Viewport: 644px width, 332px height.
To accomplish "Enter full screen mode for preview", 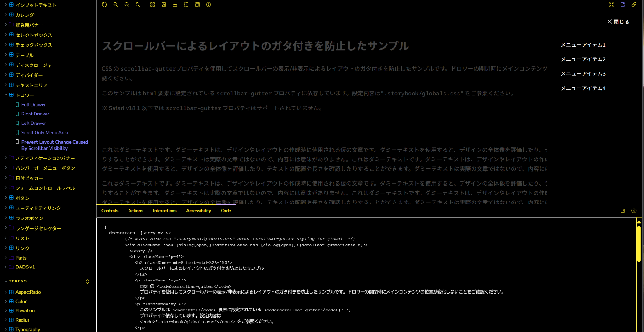I will (611, 5).
